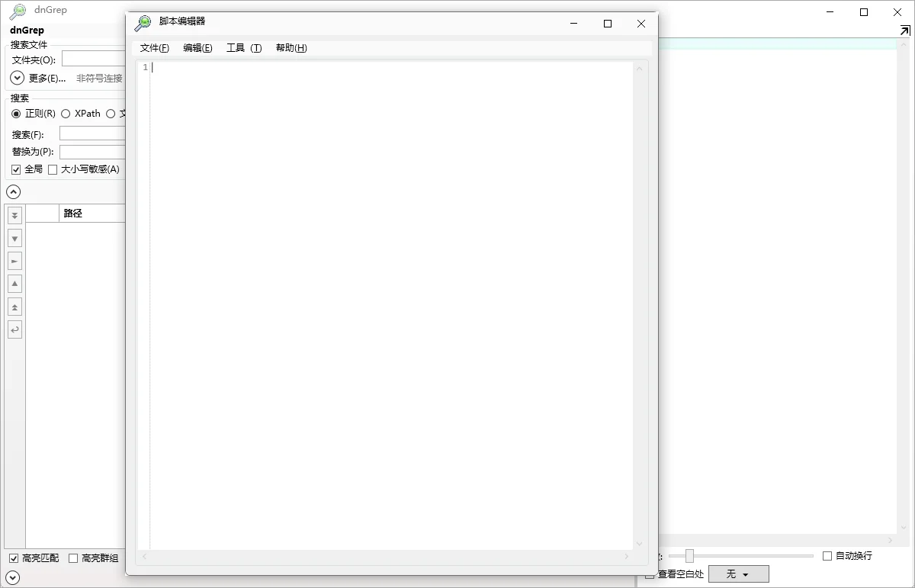Image resolution: width=915 pixels, height=588 pixels.
Task: Click the zoom slider handle
Action: (x=689, y=556)
